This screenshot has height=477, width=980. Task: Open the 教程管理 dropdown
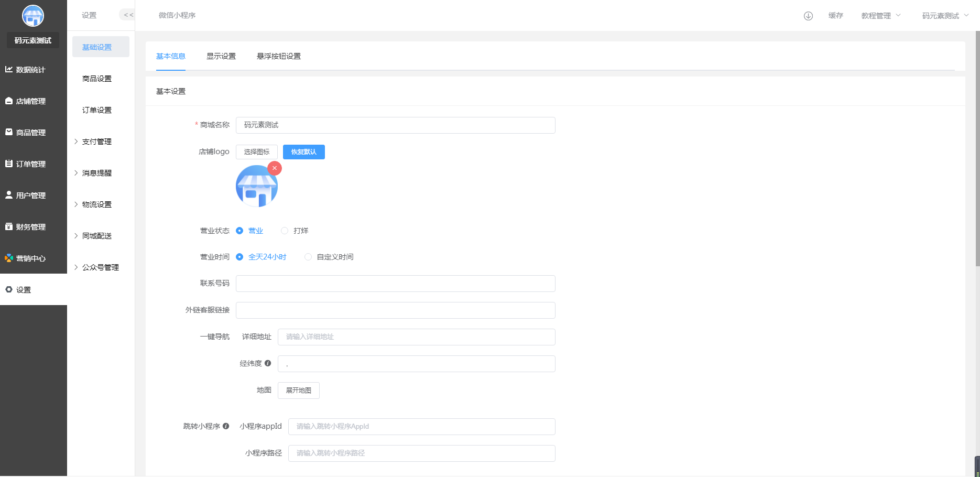click(881, 16)
